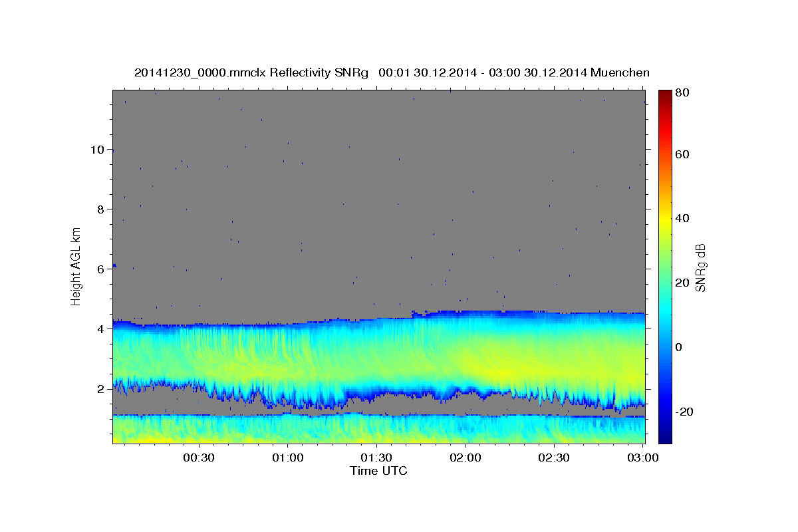Click the plot title starting '20141230_0000.mmclx Reflectivity SNRg'
The height and width of the screenshot is (532, 798).
[392, 72]
